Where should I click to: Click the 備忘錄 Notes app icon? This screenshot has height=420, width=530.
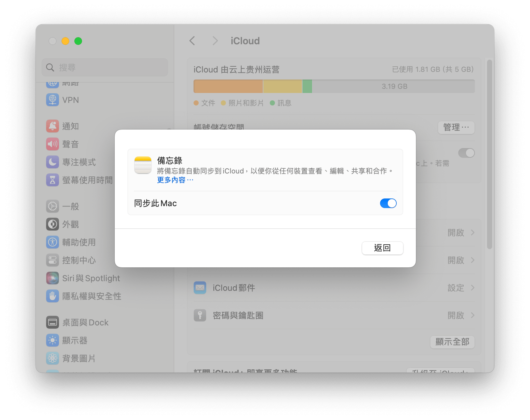click(143, 165)
